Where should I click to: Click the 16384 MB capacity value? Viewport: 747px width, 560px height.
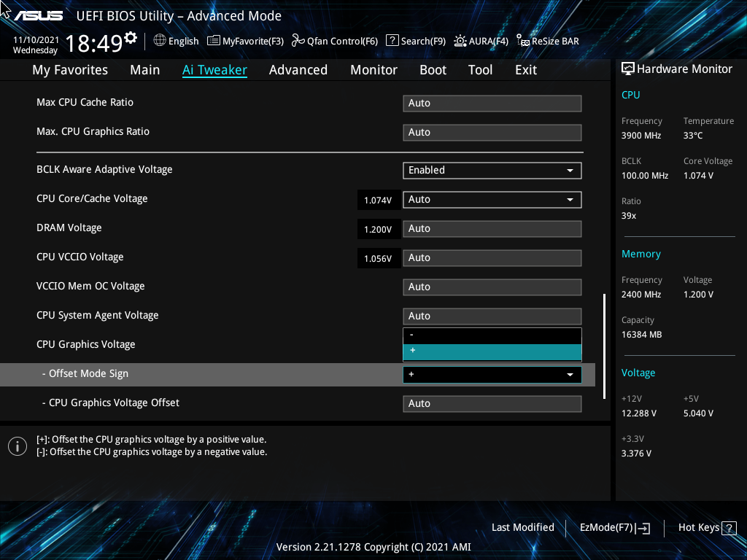point(641,335)
